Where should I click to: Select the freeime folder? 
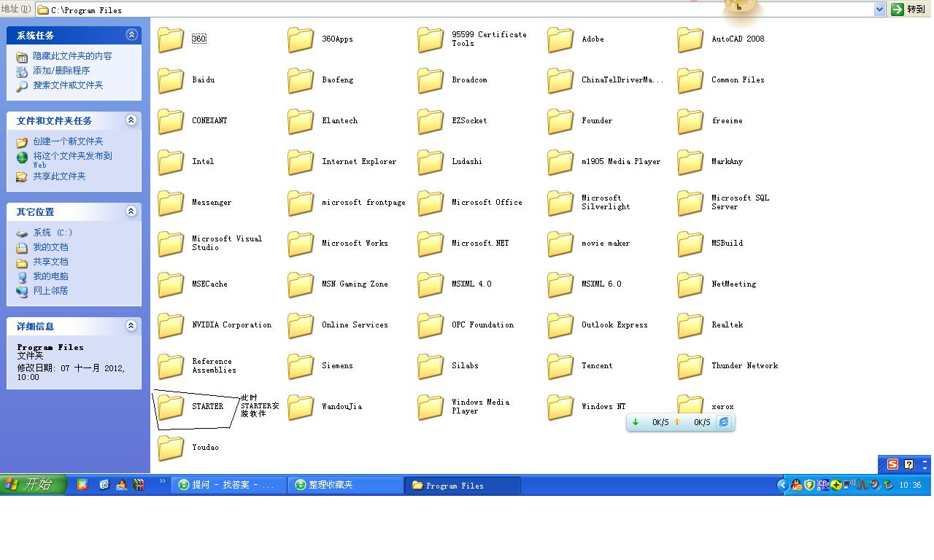click(710, 121)
